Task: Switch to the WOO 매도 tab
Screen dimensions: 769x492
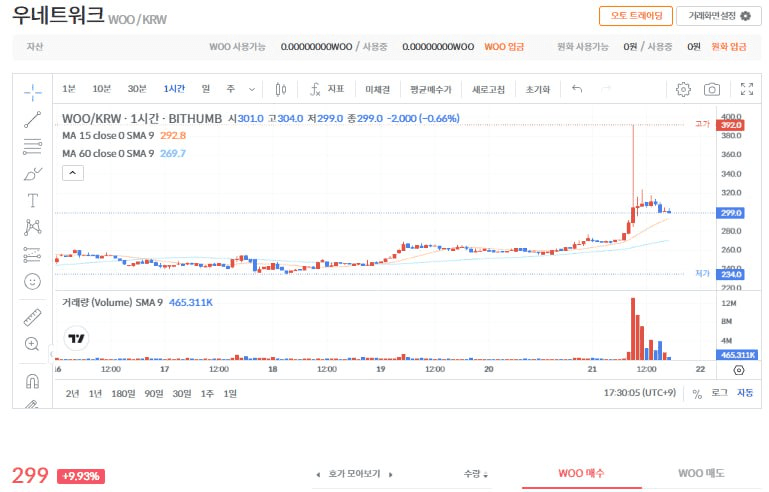Action: tap(701, 473)
